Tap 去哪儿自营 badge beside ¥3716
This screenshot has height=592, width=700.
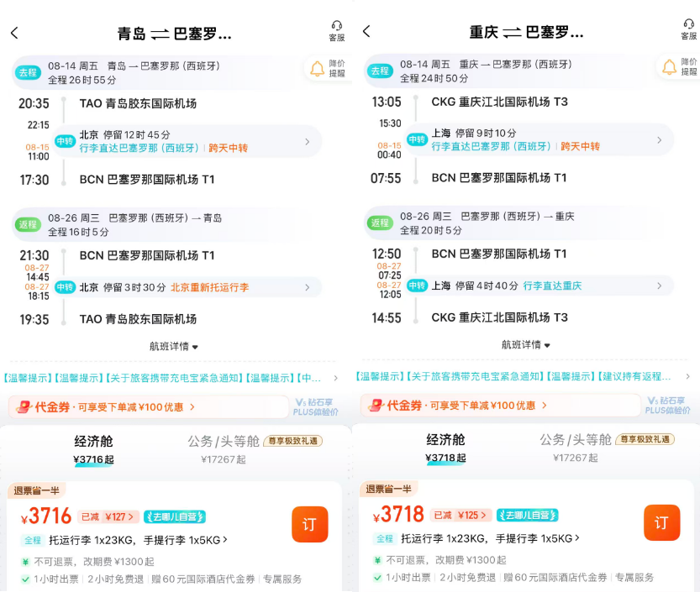coord(175,516)
